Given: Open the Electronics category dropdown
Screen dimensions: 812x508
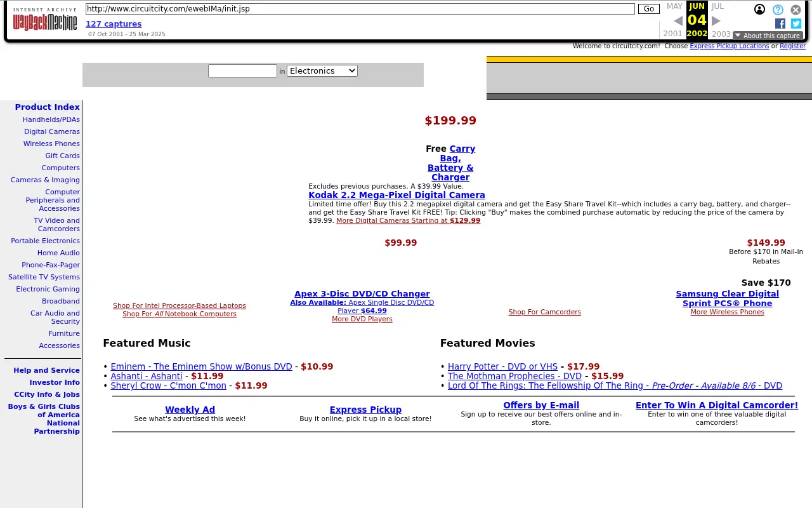Looking at the screenshot, I should click(322, 70).
